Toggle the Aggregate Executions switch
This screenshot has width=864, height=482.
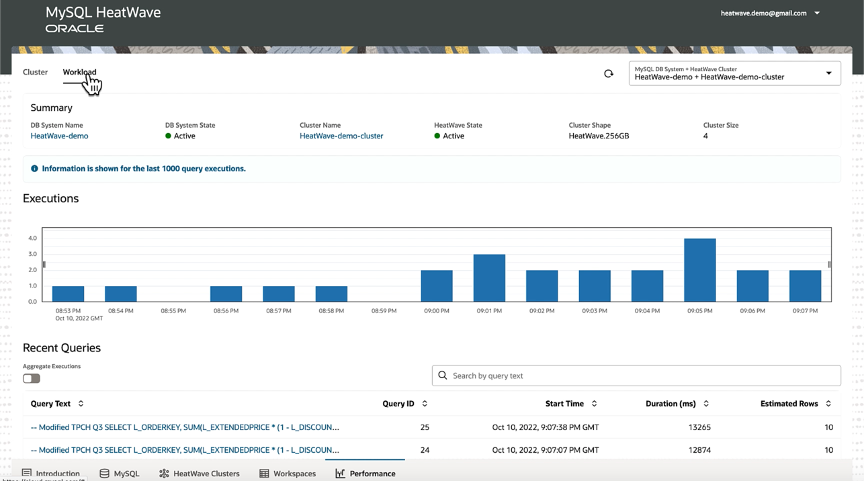(31, 378)
